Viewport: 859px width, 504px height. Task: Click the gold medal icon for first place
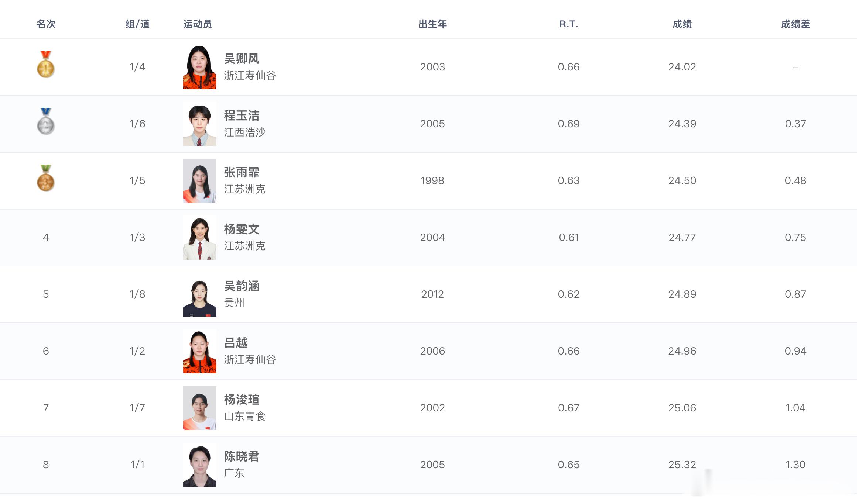point(46,65)
